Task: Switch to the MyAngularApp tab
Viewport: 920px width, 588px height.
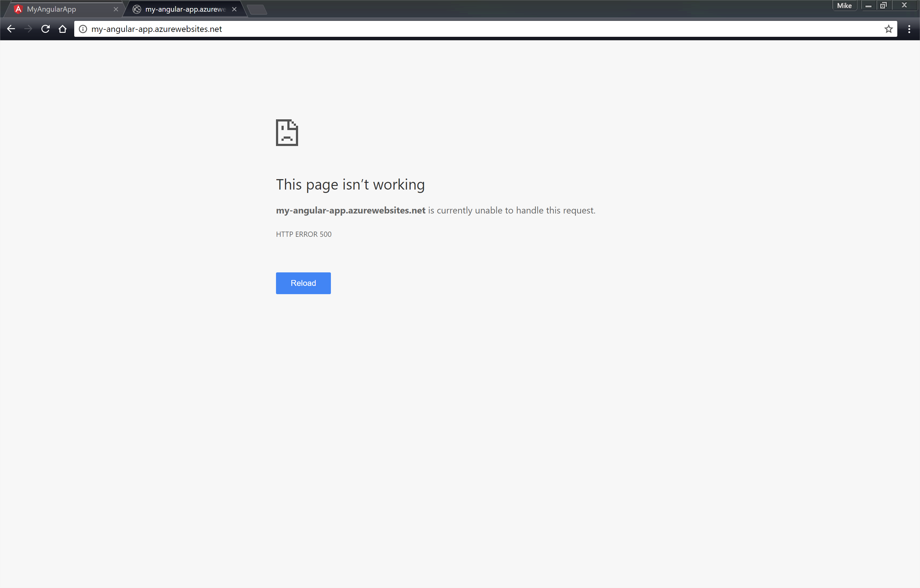Action: (x=57, y=9)
